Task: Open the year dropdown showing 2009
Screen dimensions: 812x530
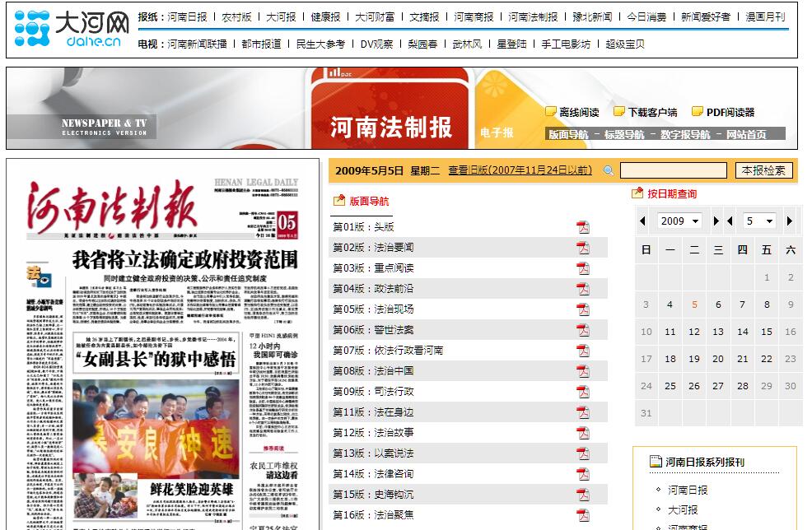Action: (x=679, y=221)
